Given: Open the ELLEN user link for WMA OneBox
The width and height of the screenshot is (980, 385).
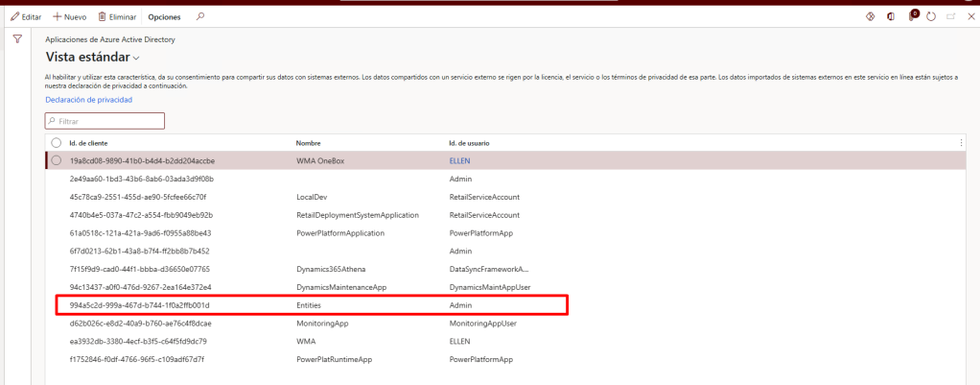Looking at the screenshot, I should (460, 160).
